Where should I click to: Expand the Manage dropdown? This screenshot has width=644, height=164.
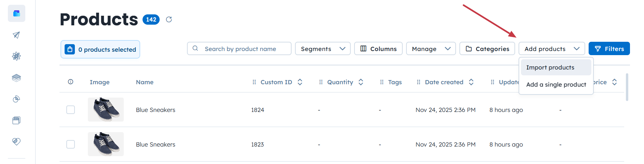tap(431, 49)
